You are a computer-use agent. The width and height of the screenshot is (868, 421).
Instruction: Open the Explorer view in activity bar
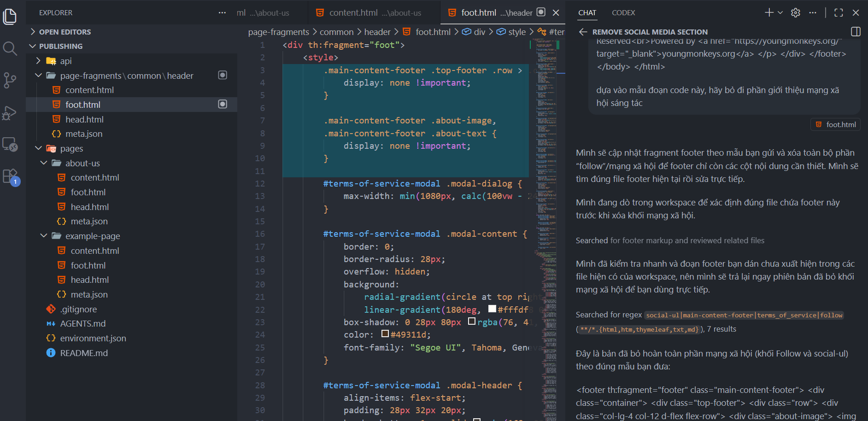(x=10, y=17)
